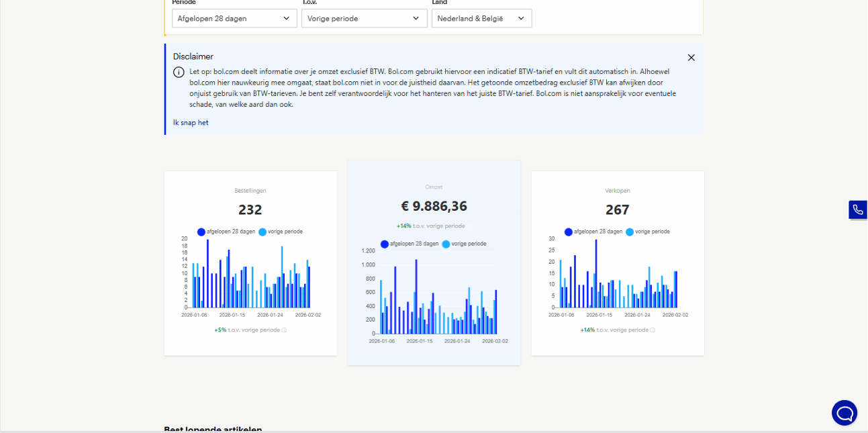Click the vertical scrollbar on the right edge

865,201
